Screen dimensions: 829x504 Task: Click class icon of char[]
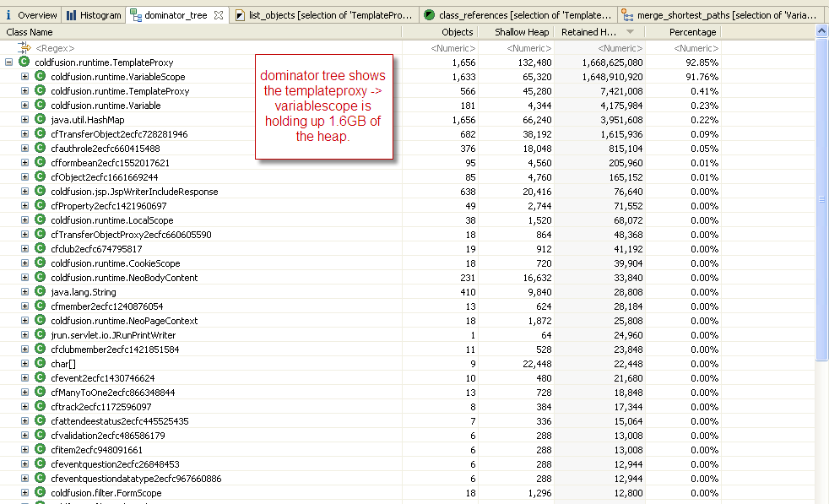[40, 363]
